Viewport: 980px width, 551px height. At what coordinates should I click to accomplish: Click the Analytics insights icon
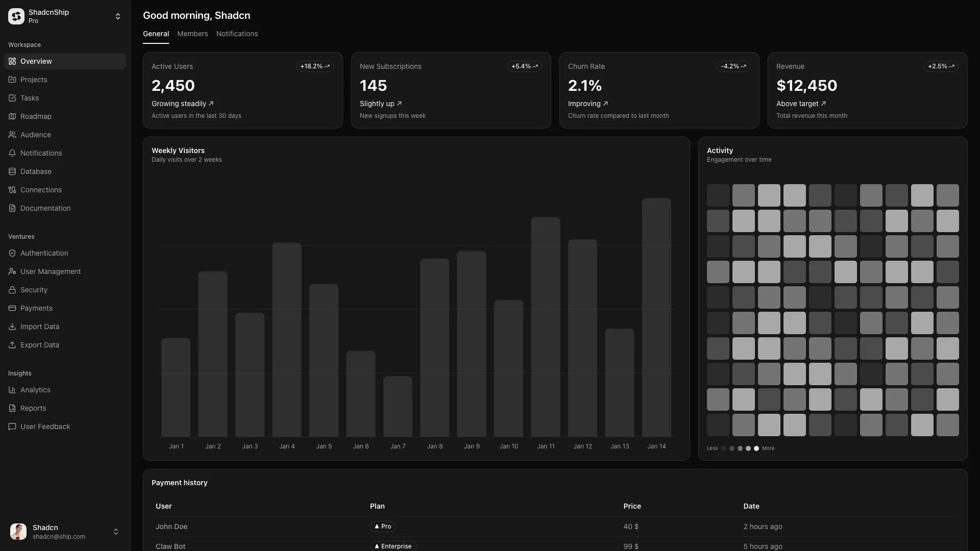pos(12,390)
